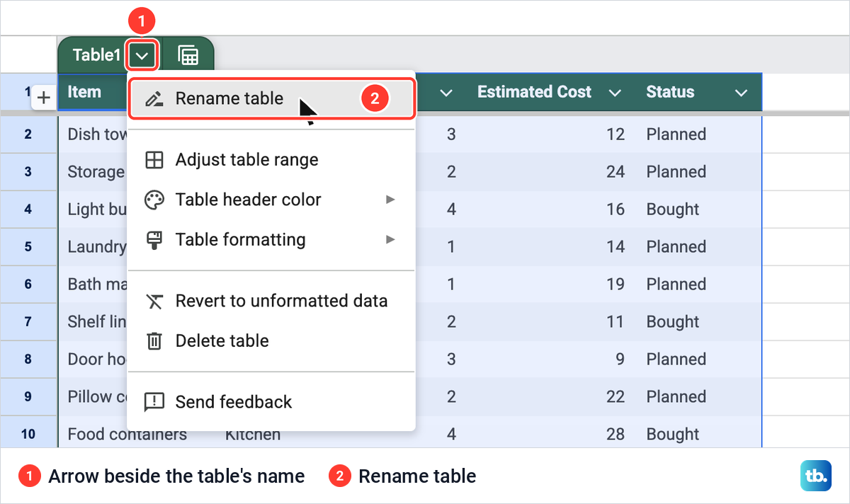Image resolution: width=850 pixels, height=504 pixels.
Task: Click the table view calculator-grid icon
Action: click(x=188, y=55)
